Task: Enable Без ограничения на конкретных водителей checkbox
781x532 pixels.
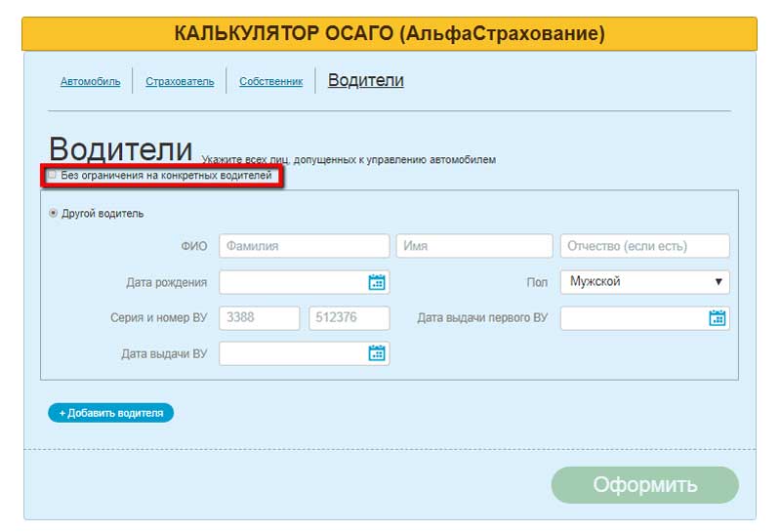Action: (x=52, y=175)
